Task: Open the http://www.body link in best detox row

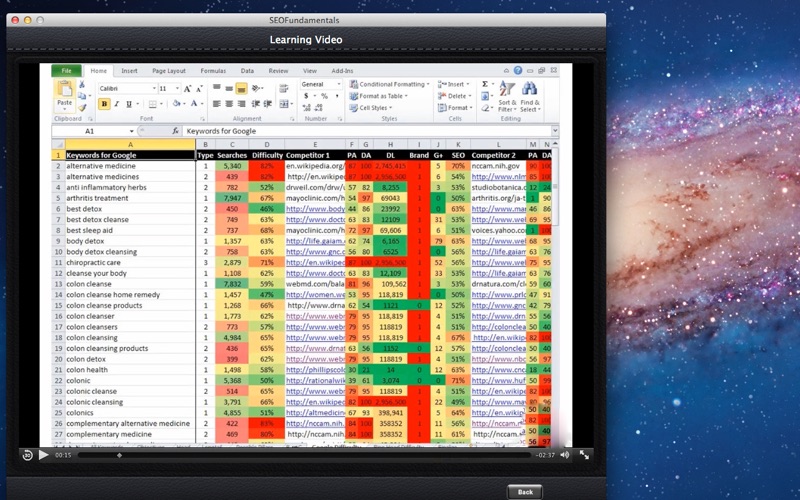Action: pyautogui.click(x=315, y=209)
